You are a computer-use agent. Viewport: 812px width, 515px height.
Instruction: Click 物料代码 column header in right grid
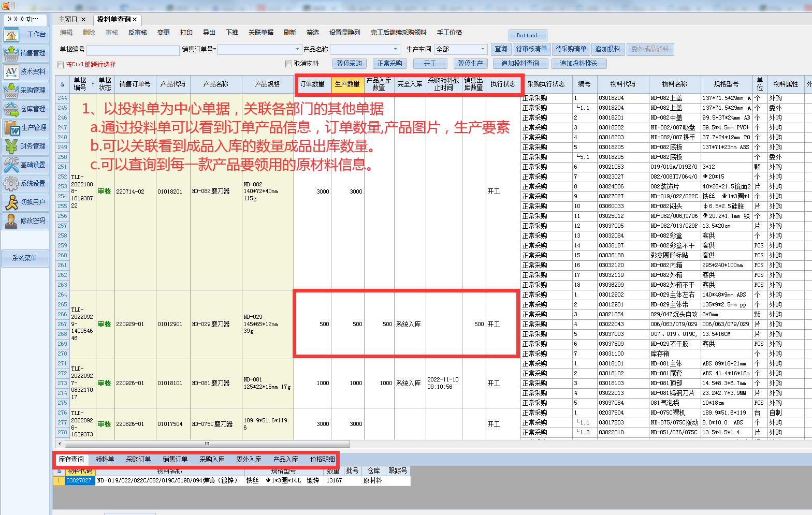pos(622,84)
